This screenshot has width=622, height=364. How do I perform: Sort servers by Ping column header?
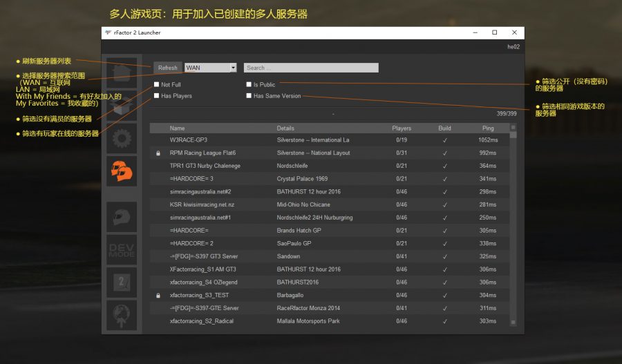point(488,128)
